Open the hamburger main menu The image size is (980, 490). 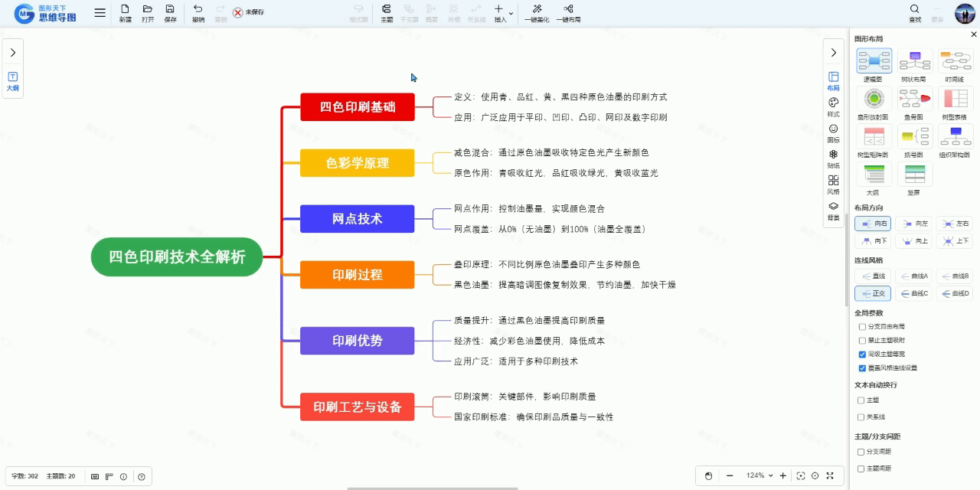tap(100, 13)
